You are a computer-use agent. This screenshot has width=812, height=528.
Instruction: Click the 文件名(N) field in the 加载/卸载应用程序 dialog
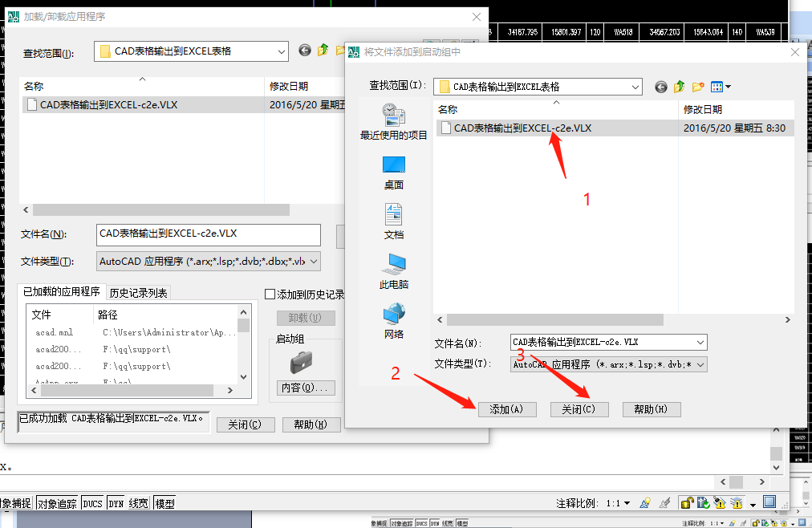point(209,234)
